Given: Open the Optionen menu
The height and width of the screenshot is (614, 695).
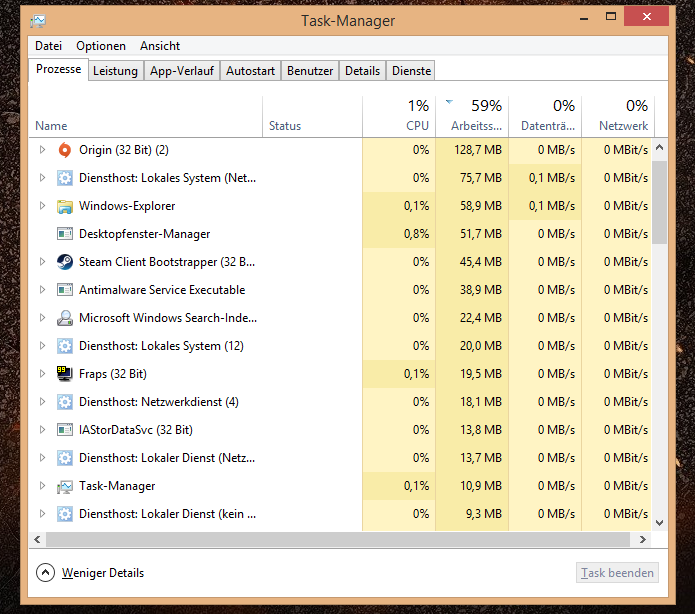Looking at the screenshot, I should (101, 46).
